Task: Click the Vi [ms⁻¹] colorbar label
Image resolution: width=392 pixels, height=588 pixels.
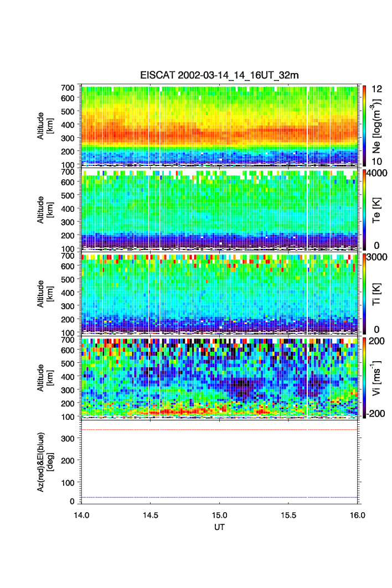Action: point(378,377)
